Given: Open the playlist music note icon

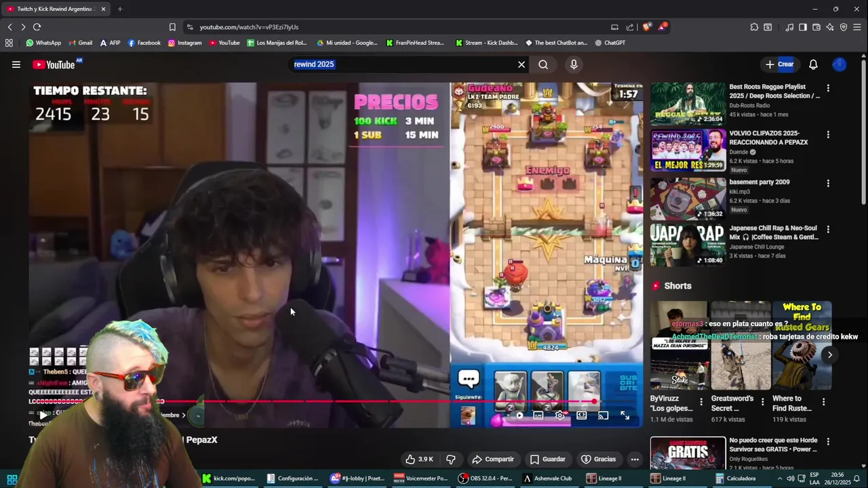Looking at the screenshot, I should point(789,27).
